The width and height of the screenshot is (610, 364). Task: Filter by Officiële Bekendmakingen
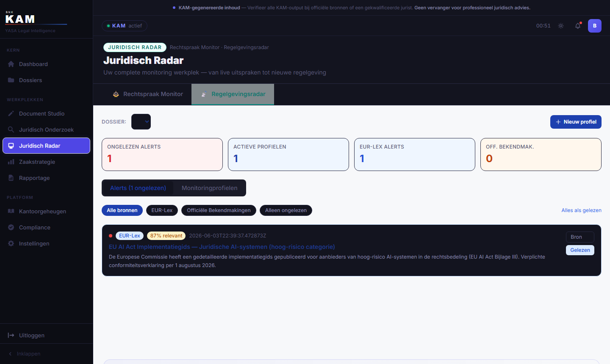point(219,210)
